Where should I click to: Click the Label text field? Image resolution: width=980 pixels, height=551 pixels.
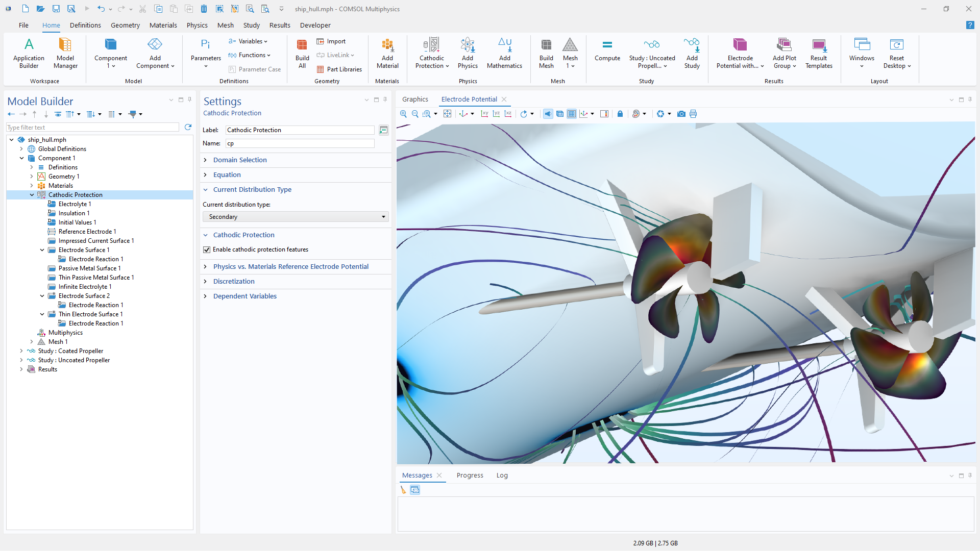coord(300,130)
